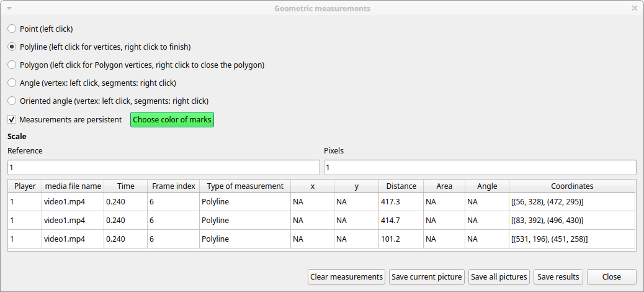Click Save all pictures button
The image size is (644, 292).
(x=499, y=277)
